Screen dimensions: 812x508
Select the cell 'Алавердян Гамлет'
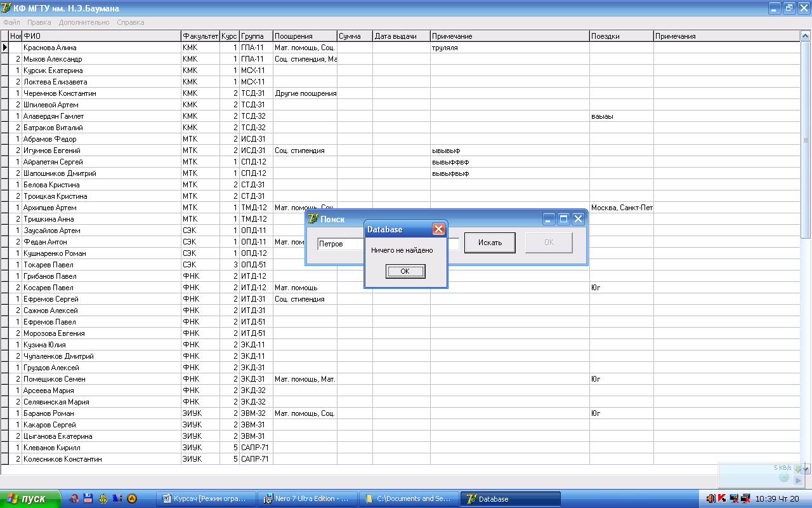[x=101, y=116]
